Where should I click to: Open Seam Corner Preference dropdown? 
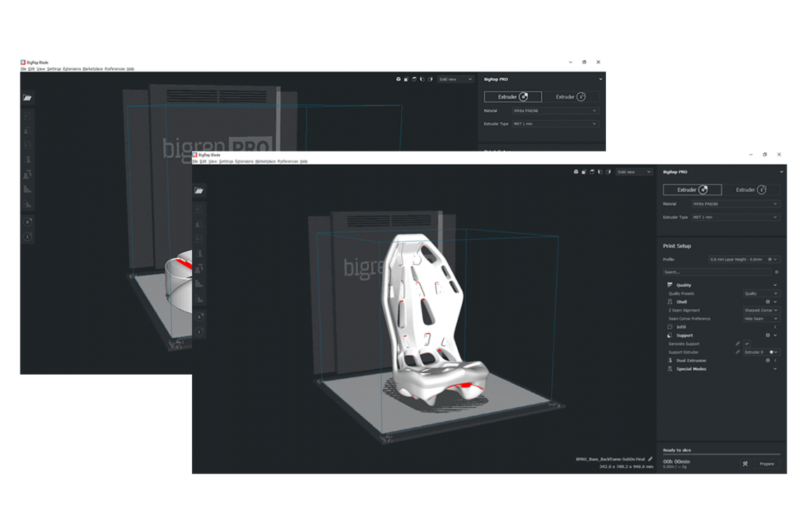tap(761, 318)
